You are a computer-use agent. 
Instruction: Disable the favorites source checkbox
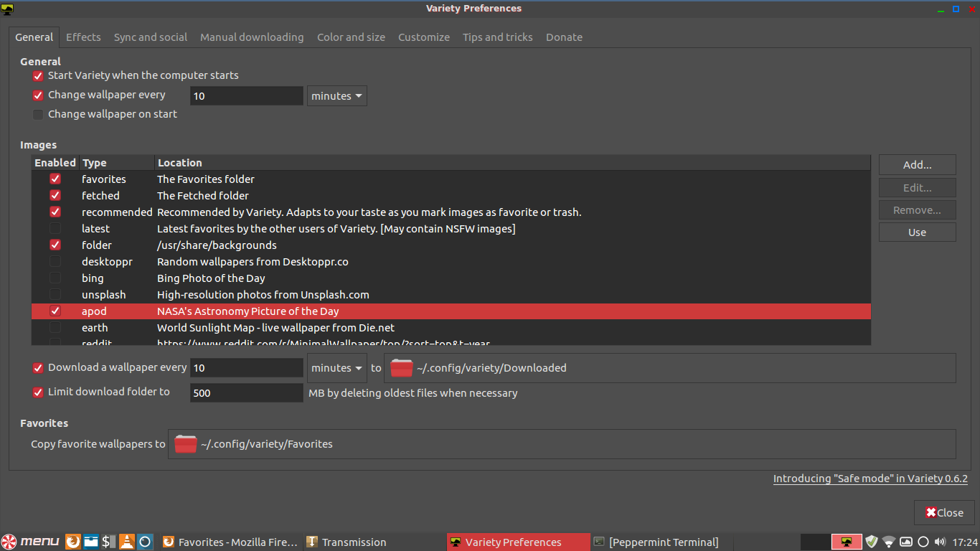click(x=55, y=179)
